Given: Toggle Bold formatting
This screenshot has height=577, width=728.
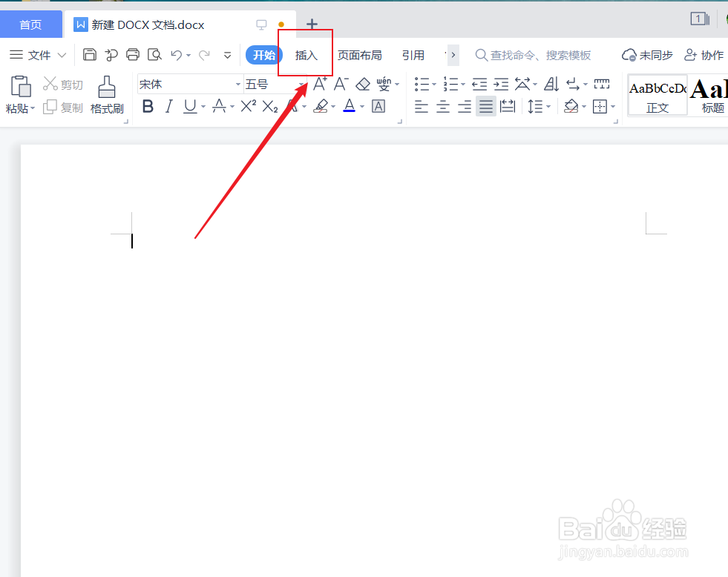Looking at the screenshot, I should coord(148,107).
